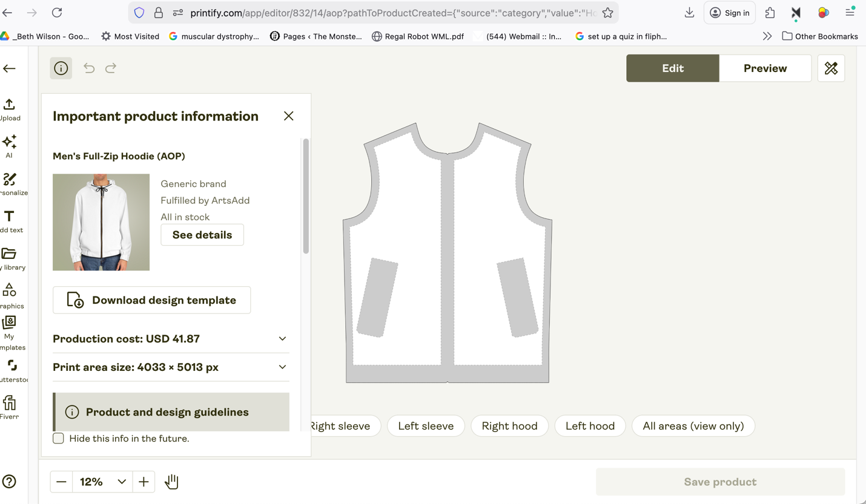Viewport: 866px width, 504px height.
Task: Select the Add text tool
Action: [10, 221]
